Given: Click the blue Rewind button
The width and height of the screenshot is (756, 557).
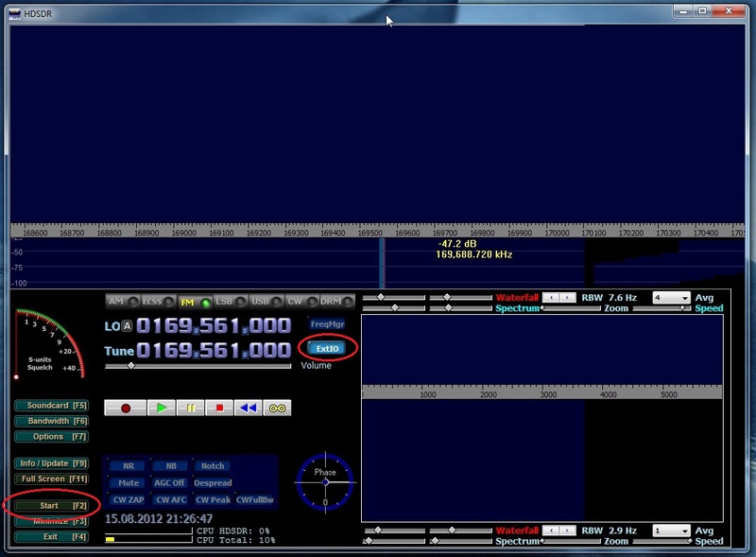Looking at the screenshot, I should click(249, 409).
